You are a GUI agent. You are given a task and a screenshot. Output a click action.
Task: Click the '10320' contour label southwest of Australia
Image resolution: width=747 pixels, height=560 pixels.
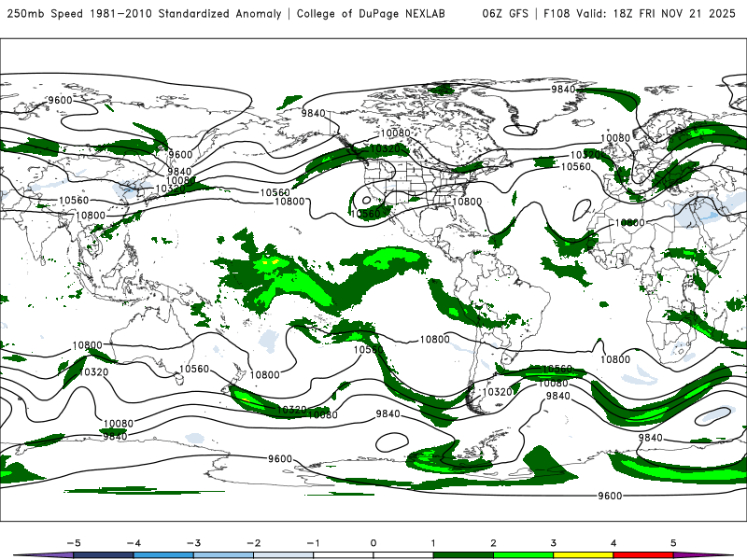(x=93, y=371)
